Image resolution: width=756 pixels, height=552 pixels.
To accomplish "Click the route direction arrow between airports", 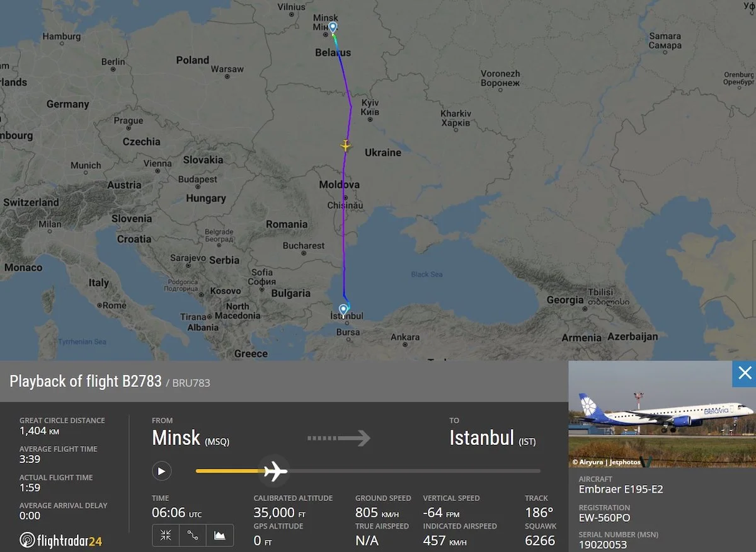I will pos(339,438).
